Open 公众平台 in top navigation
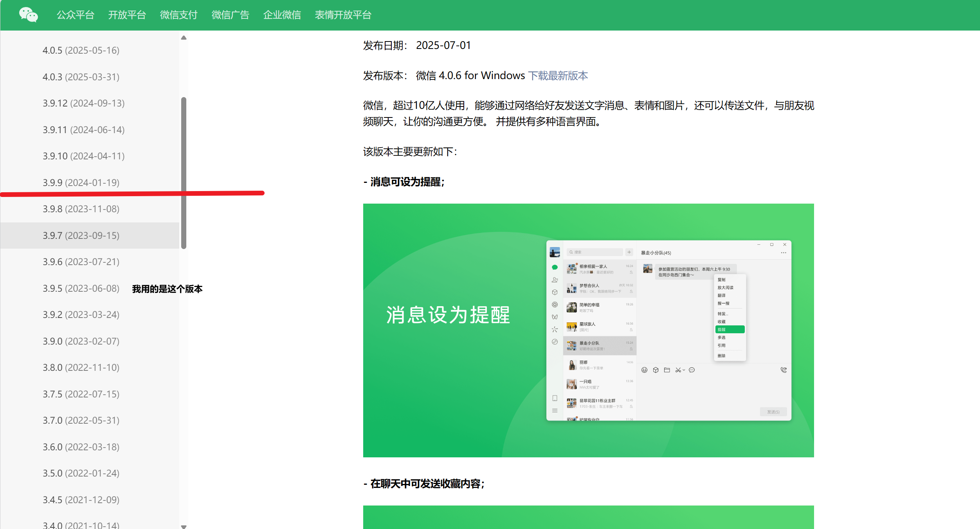980x529 pixels. coord(76,15)
